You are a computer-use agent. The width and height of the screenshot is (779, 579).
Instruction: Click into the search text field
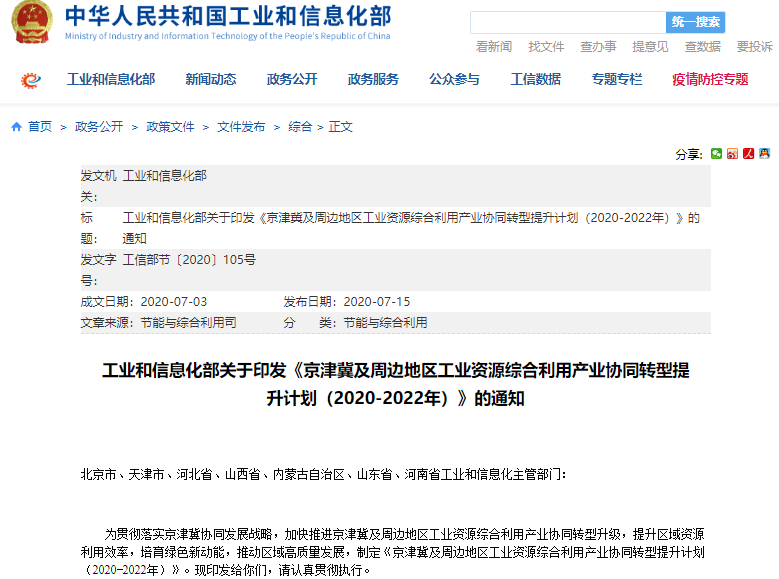tap(568, 22)
